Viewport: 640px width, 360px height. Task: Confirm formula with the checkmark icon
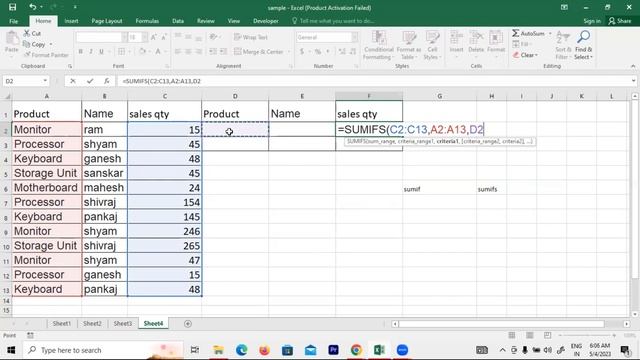tap(90, 81)
